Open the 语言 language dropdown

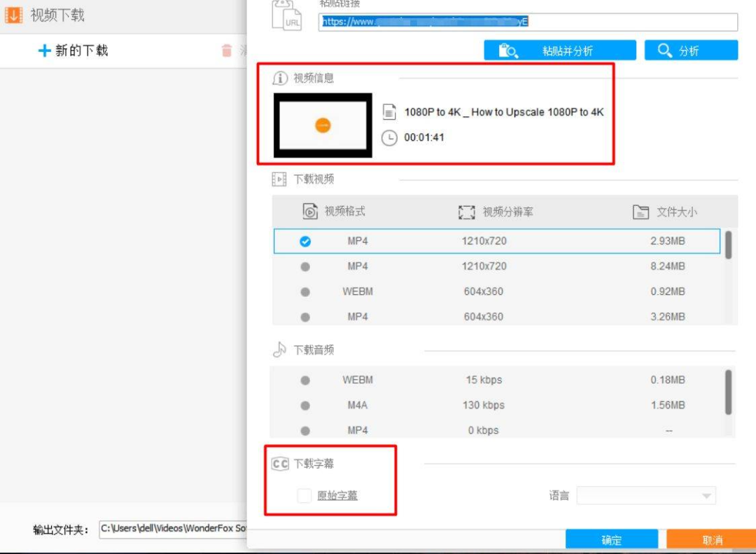[x=645, y=495]
